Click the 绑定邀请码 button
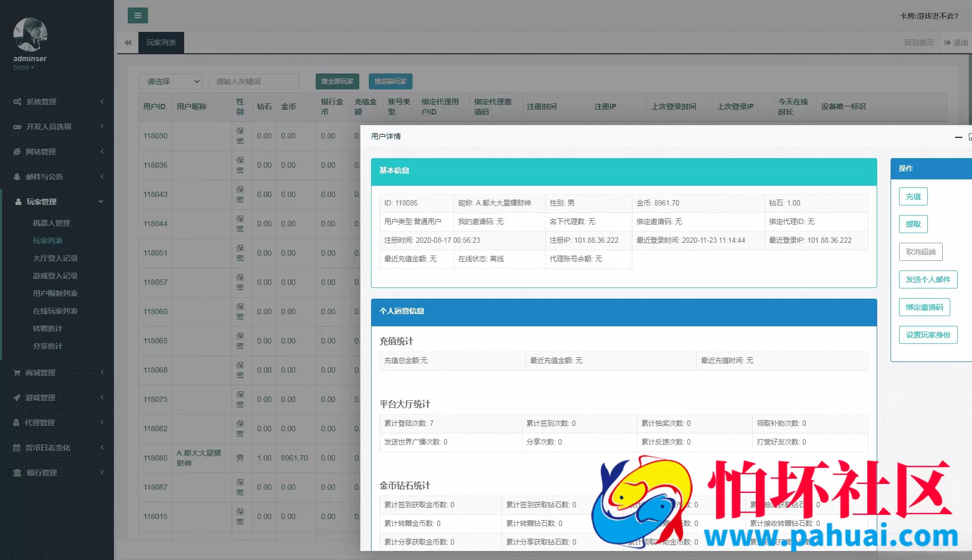This screenshot has height=560, width=972. click(925, 307)
